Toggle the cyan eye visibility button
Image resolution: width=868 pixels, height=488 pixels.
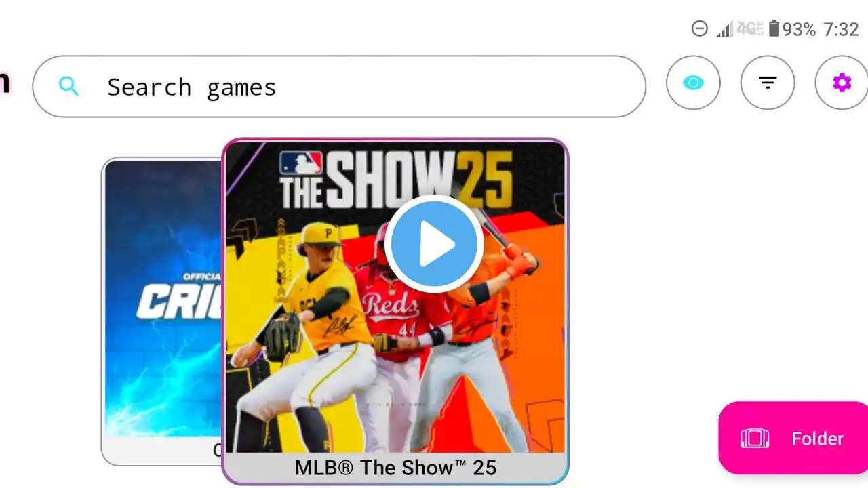pyautogui.click(x=693, y=83)
